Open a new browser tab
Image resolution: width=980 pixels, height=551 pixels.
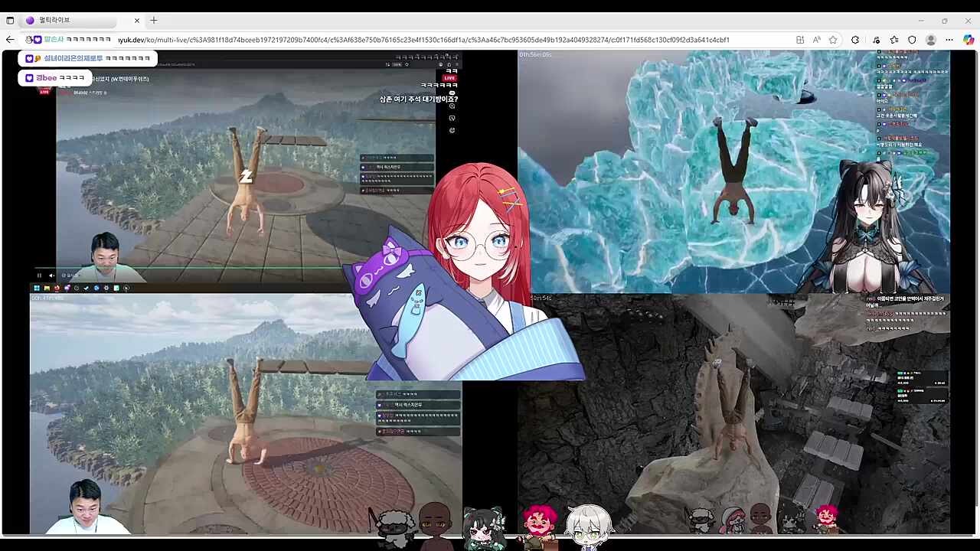click(x=154, y=21)
